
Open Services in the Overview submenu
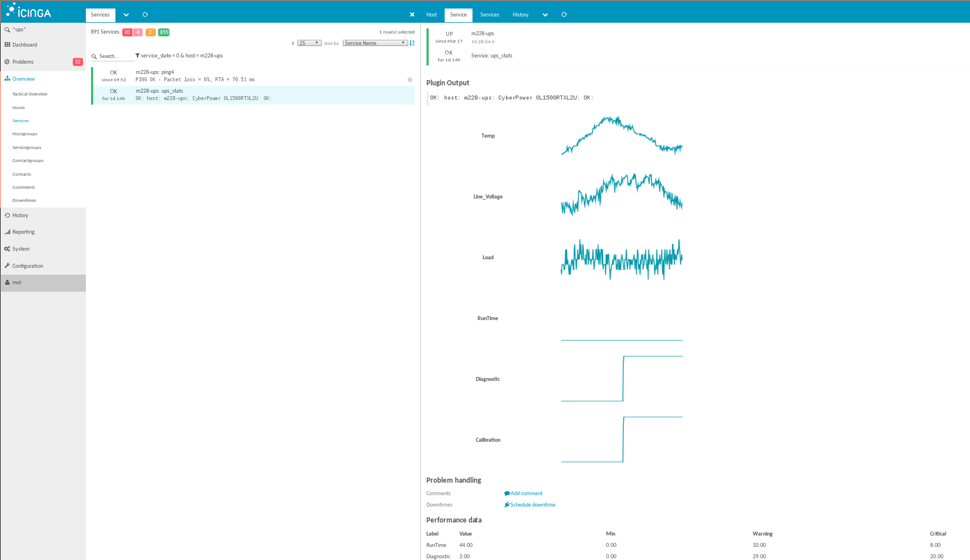[x=20, y=121]
